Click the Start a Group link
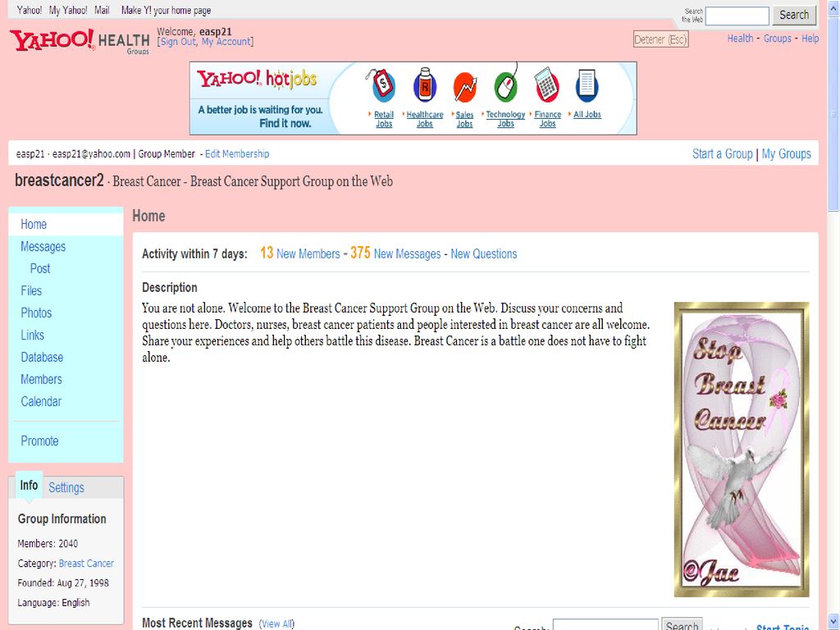The width and height of the screenshot is (840, 630). [722, 154]
